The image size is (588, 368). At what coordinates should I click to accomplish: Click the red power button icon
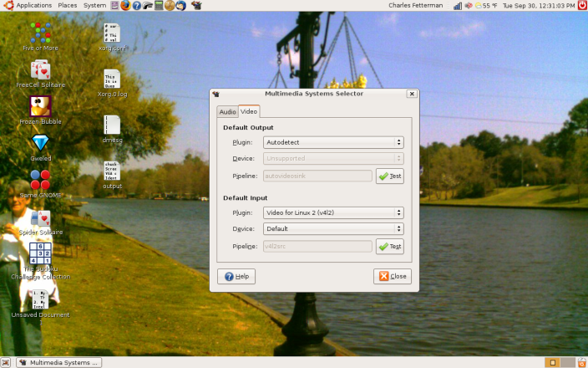(x=580, y=5)
